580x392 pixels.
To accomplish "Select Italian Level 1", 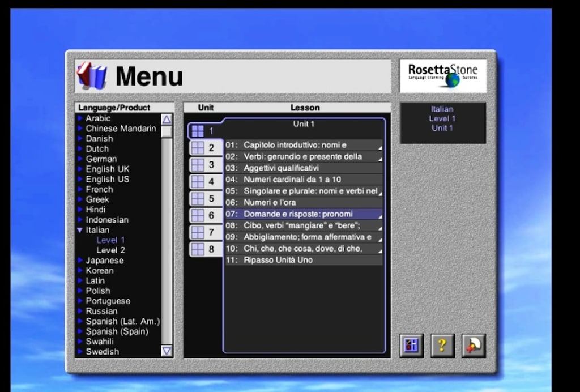I will pos(110,240).
